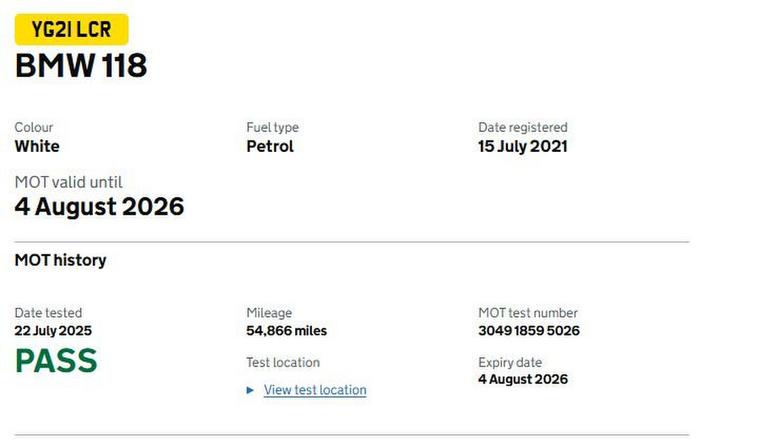Select the Mileage label text
The image size is (759, 446).
click(x=269, y=313)
